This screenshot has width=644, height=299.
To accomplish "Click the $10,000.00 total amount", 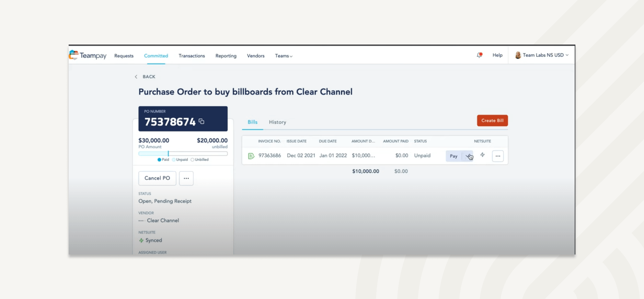I will [x=366, y=171].
